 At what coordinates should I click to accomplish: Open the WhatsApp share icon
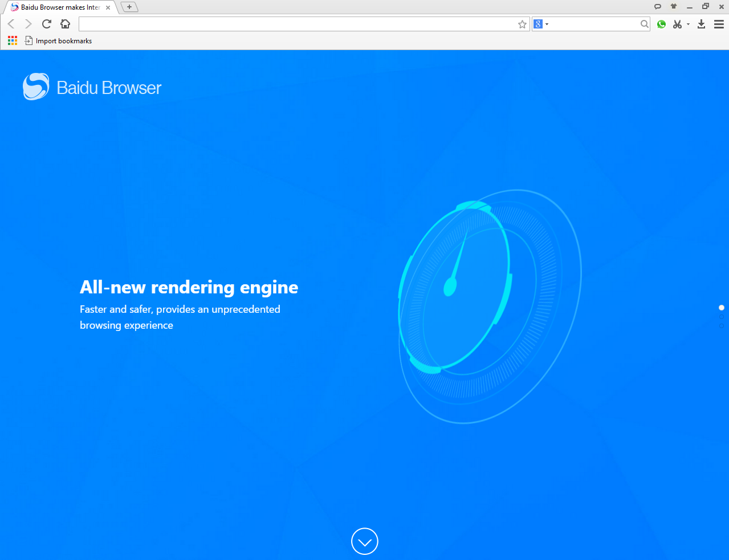(x=661, y=24)
